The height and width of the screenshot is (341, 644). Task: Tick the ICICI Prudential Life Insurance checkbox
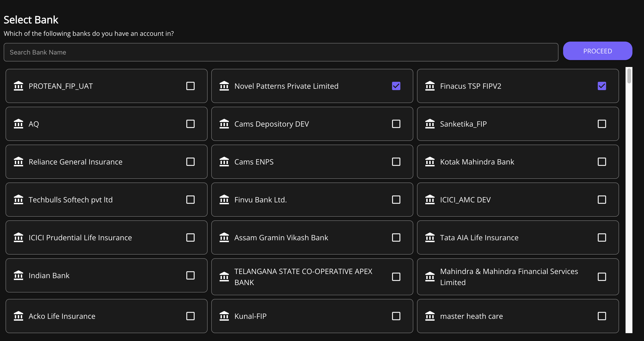(x=190, y=237)
